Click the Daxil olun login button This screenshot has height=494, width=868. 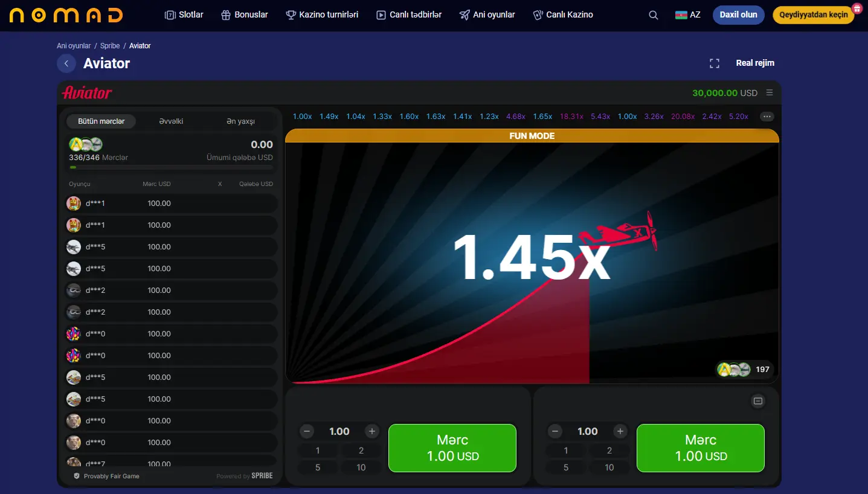coord(739,15)
